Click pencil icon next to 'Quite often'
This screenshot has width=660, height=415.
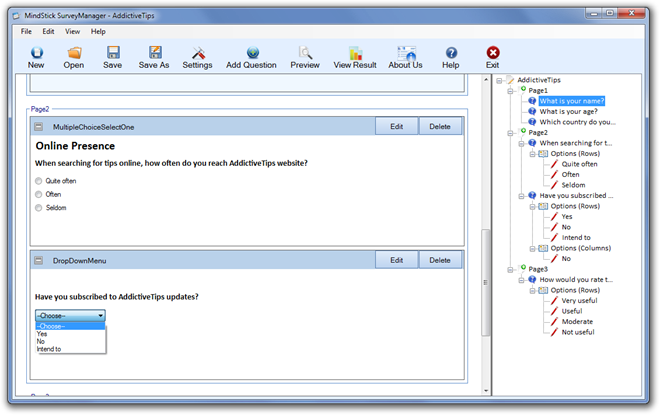[554, 164]
